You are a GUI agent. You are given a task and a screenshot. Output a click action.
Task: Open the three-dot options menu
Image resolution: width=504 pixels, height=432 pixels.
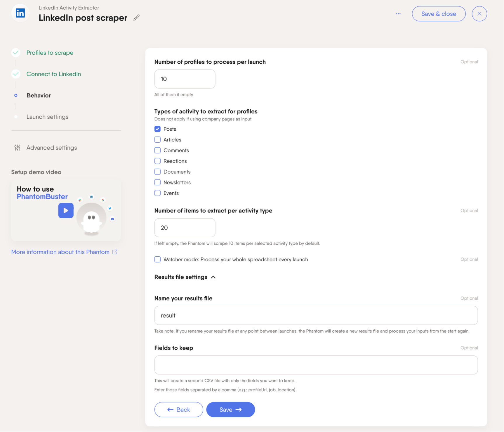[x=398, y=13]
